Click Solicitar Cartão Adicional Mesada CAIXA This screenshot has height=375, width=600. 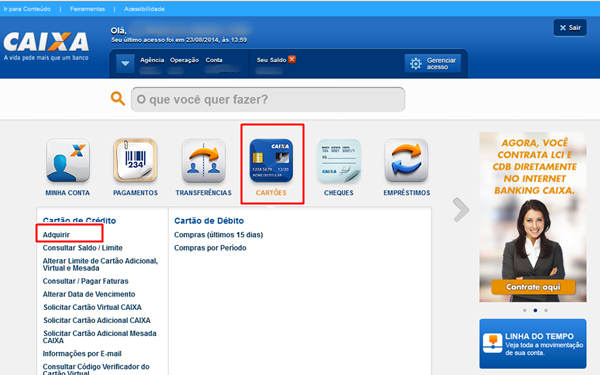tap(99, 337)
